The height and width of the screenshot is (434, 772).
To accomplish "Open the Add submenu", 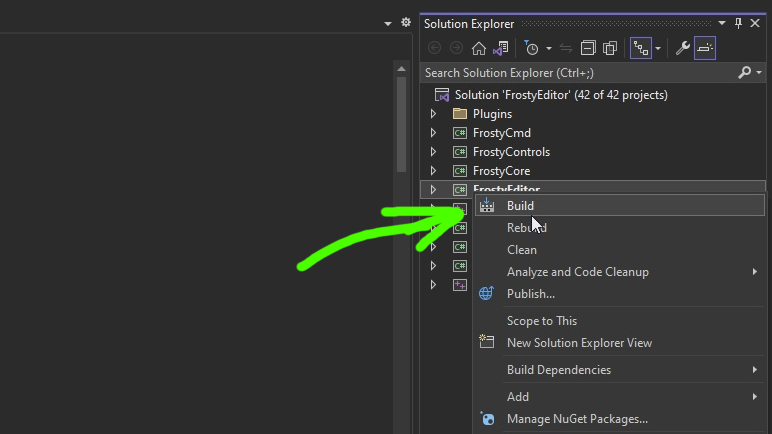I will point(620,397).
